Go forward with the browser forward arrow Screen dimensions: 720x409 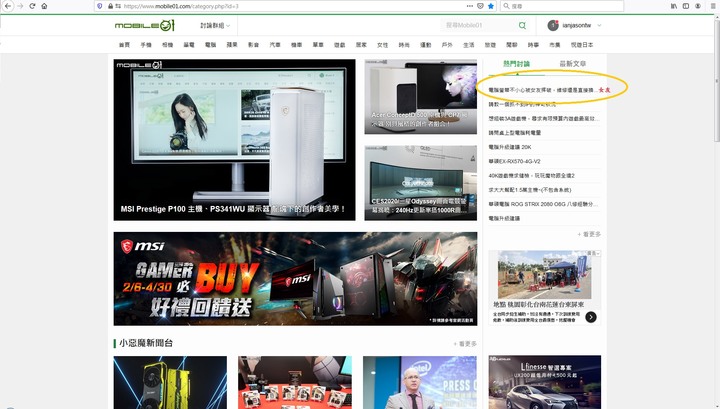pos(20,6)
